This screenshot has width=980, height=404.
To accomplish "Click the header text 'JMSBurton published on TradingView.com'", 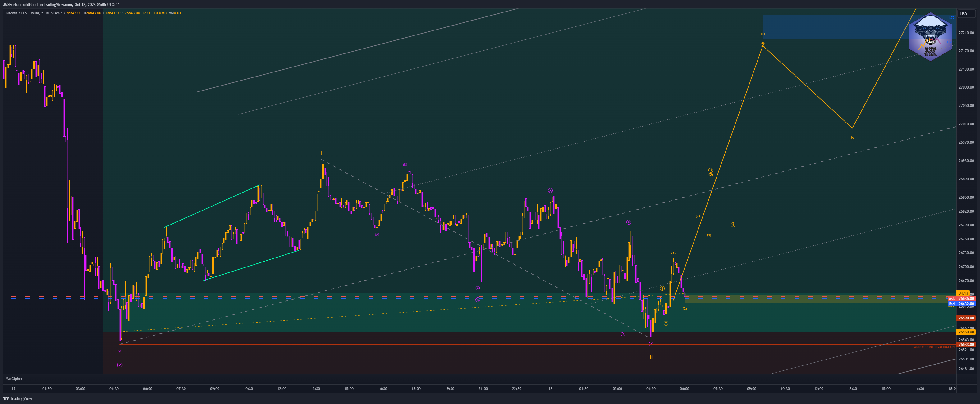I will click(38, 5).
